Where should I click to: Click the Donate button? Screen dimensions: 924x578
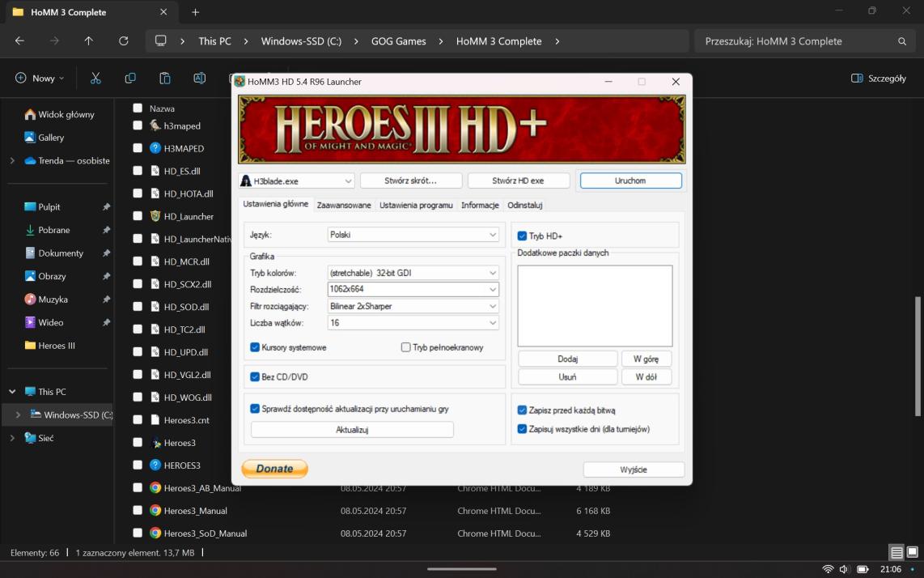click(x=275, y=469)
